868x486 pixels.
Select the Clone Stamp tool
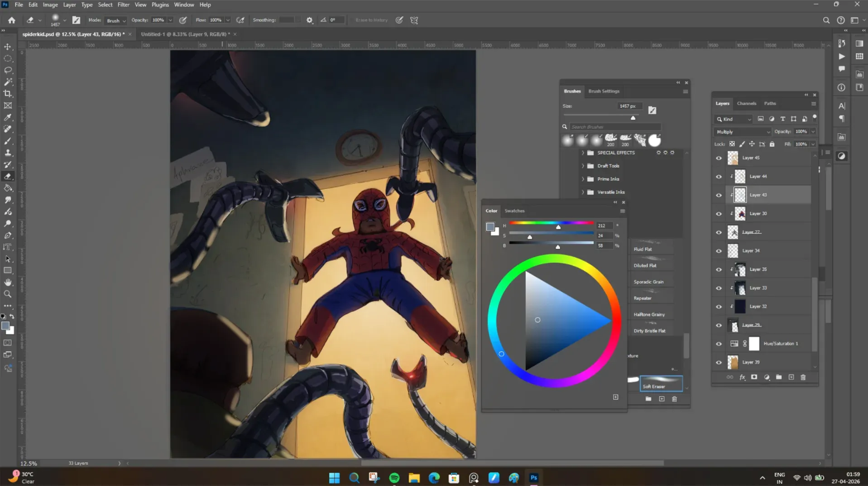click(x=8, y=153)
